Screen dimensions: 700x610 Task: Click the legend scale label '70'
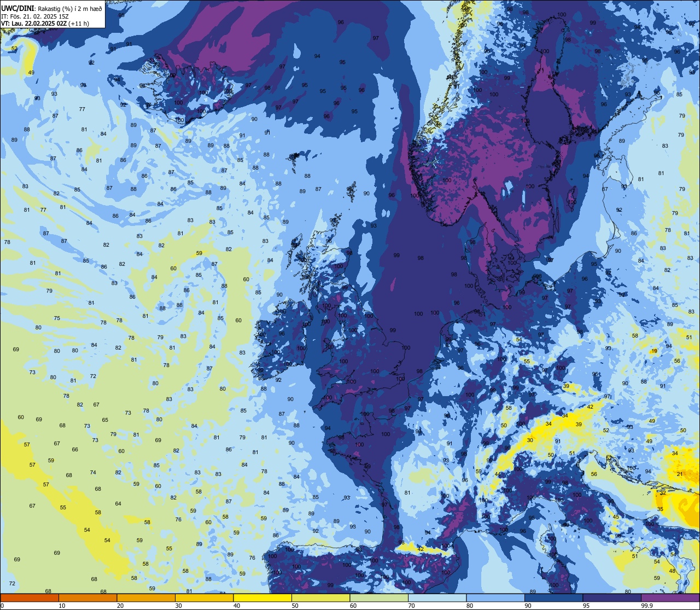click(x=411, y=606)
